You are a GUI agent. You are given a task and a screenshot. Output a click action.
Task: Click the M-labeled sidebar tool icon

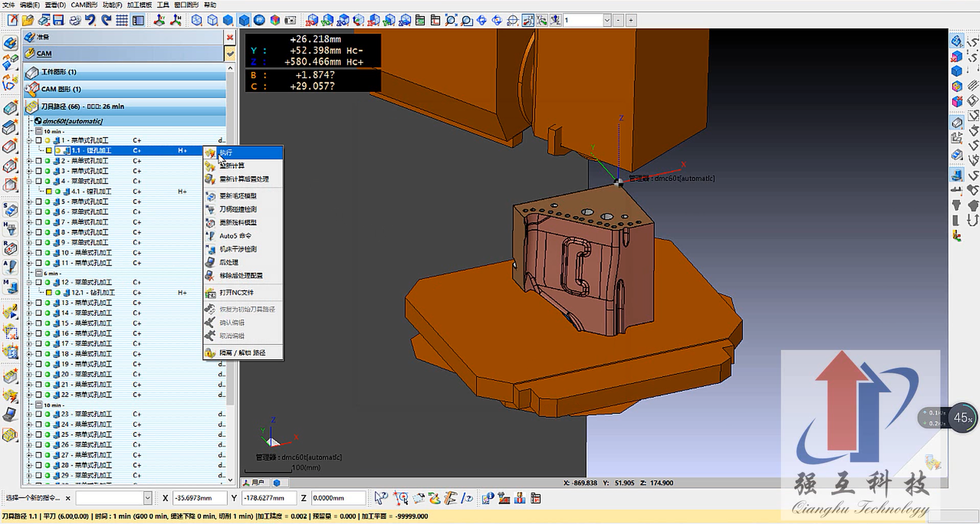coord(10,286)
